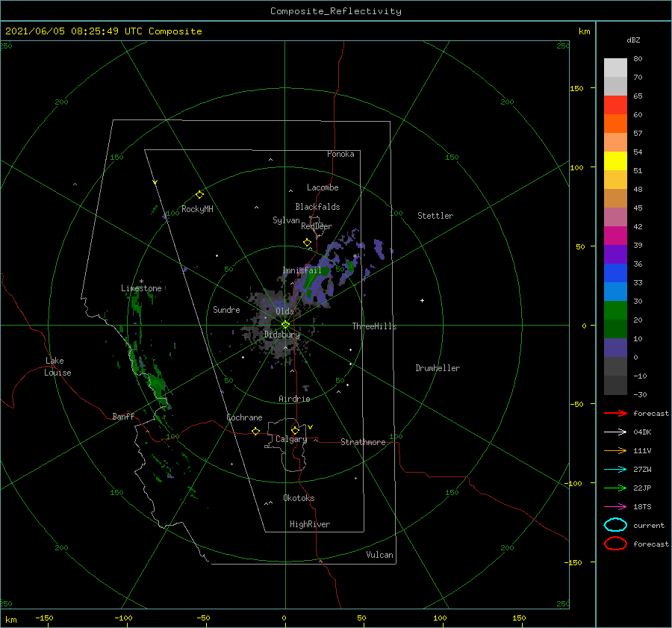This screenshot has height=628, width=672.
Task: Click the Ponoka town label
Action: (x=340, y=154)
